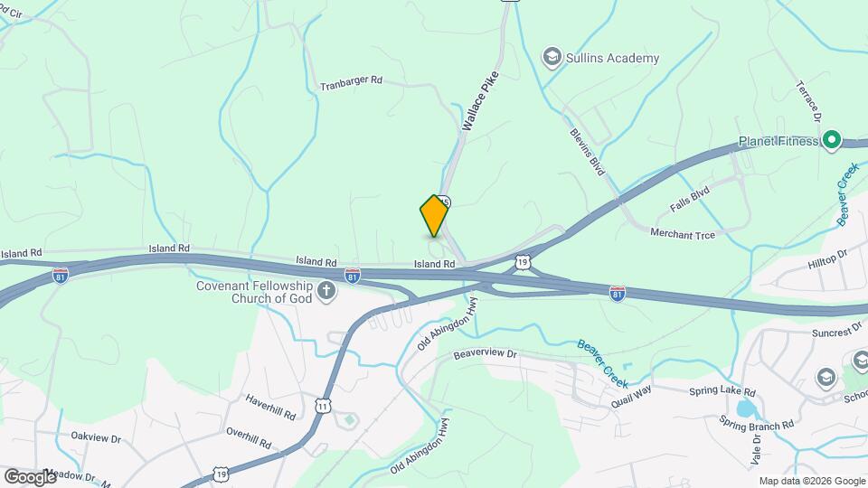
Task: Click the school icon near Spring Lake Rd
Action: click(826, 379)
